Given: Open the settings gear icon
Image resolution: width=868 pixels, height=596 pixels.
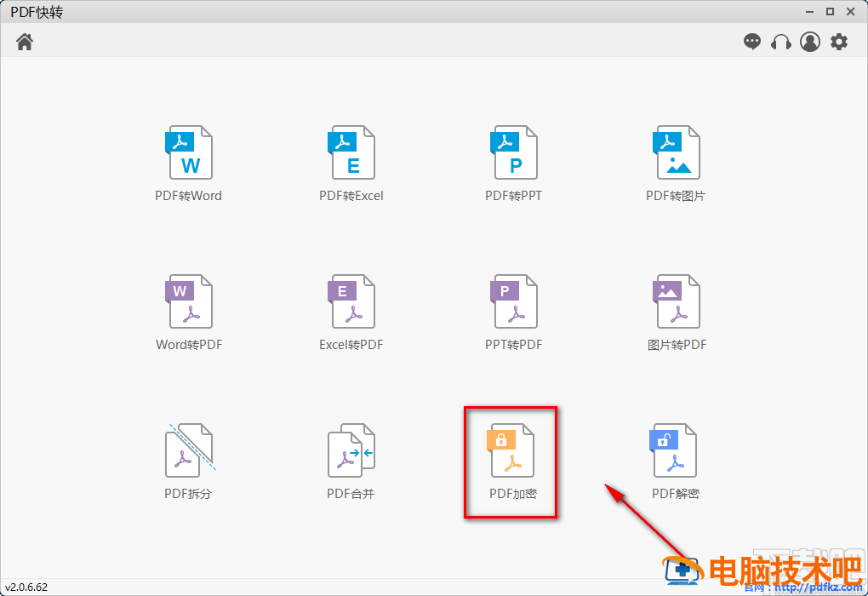Looking at the screenshot, I should [x=839, y=42].
